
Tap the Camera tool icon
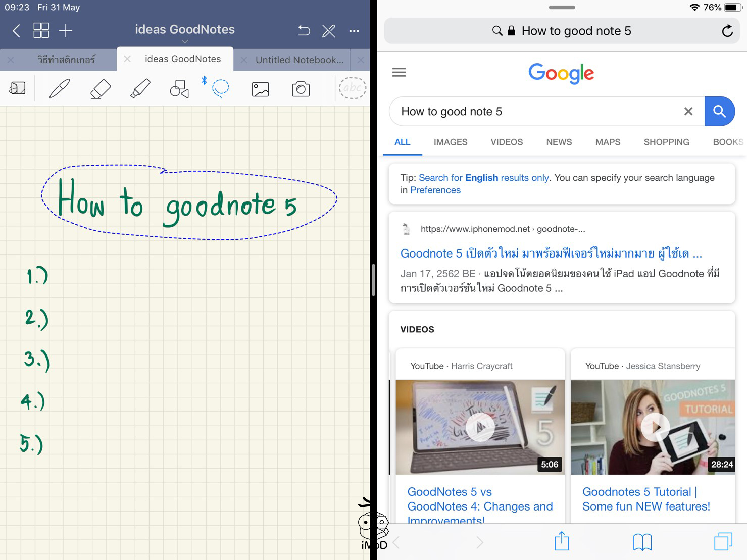click(301, 89)
